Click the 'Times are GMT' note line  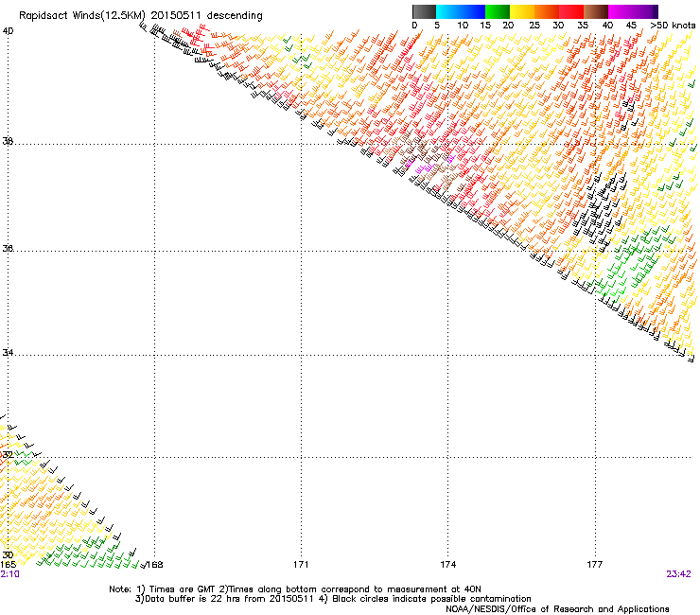click(295, 589)
